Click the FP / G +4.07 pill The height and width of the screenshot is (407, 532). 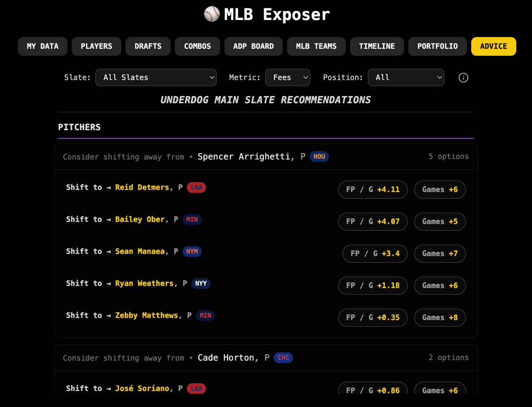tap(373, 221)
